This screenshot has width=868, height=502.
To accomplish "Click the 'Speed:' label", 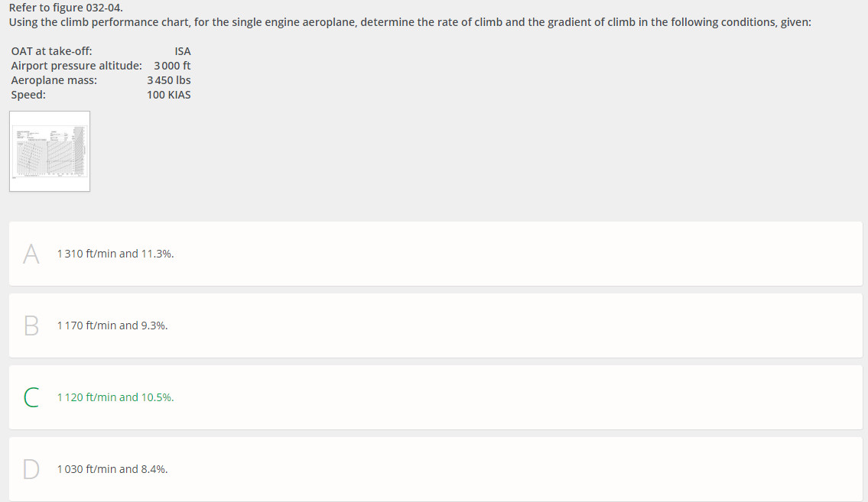I will click(28, 95).
